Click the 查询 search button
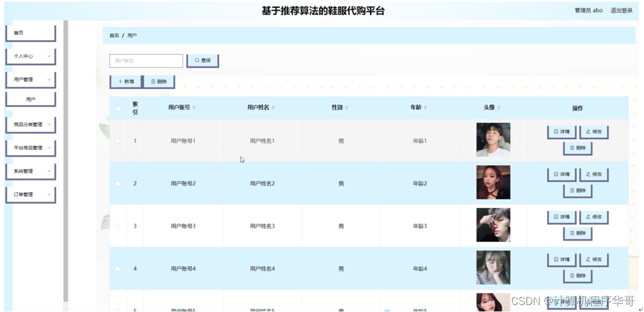644x312 pixels. (x=203, y=61)
